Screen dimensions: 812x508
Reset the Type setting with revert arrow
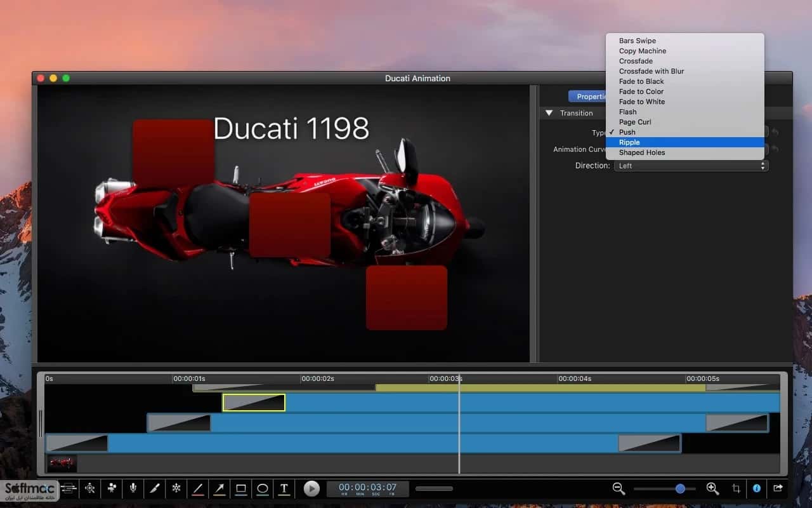[x=775, y=132]
